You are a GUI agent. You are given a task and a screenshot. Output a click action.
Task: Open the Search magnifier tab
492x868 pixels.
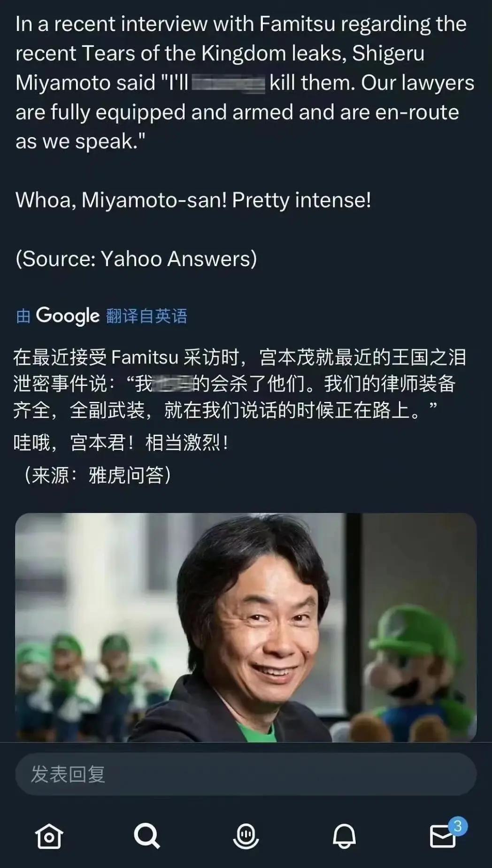(147, 836)
